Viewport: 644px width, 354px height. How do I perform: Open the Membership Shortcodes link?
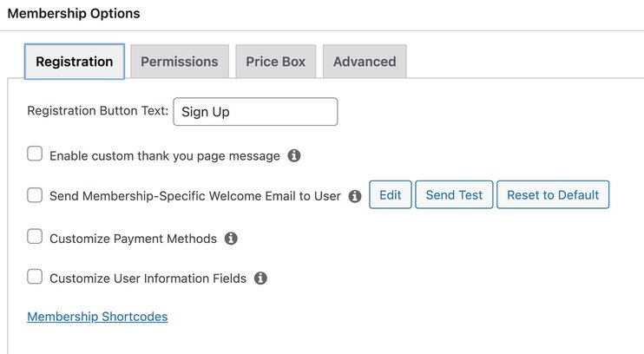click(x=97, y=317)
